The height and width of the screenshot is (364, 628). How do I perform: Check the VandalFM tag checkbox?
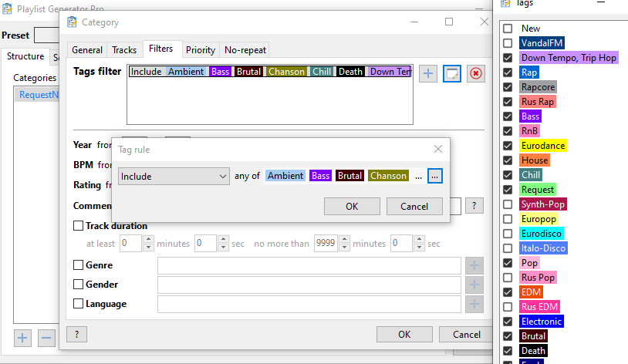tap(508, 43)
